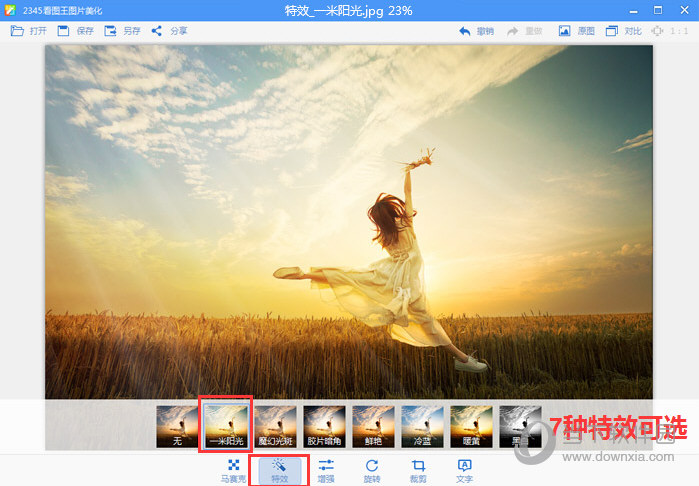Switch to the 特效 effects tab
Image resolution: width=699 pixels, height=486 pixels.
click(x=279, y=470)
